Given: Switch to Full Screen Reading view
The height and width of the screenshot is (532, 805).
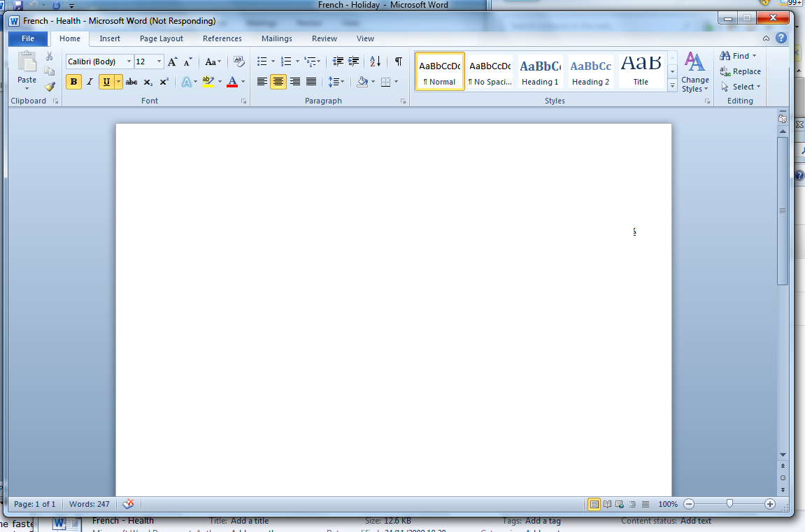Looking at the screenshot, I should [x=607, y=504].
